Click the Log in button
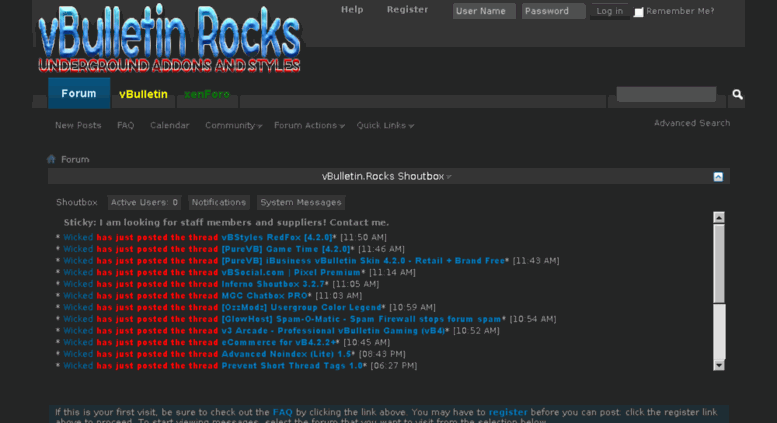 click(x=610, y=11)
